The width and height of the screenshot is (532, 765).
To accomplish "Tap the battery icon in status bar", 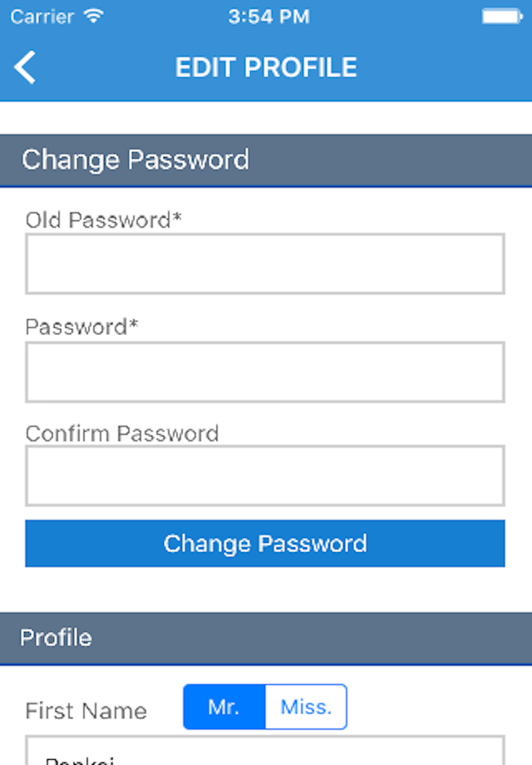I will coord(501,16).
